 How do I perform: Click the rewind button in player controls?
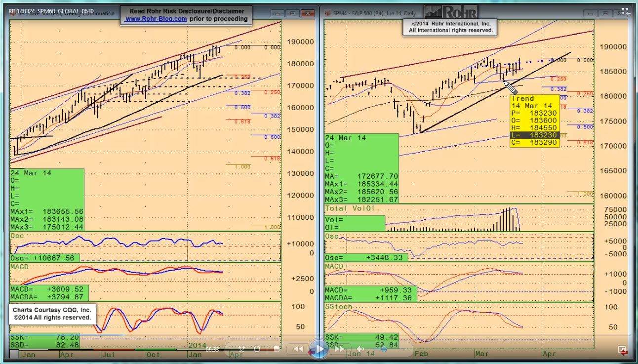(x=298, y=349)
